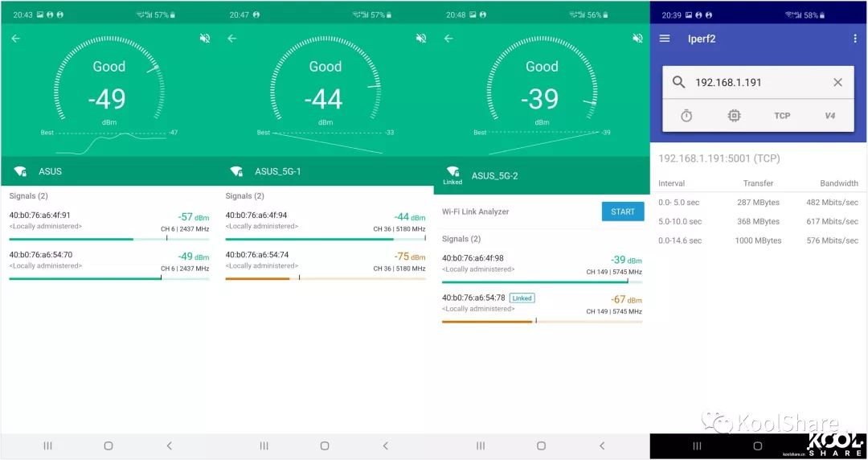This screenshot has width=868, height=460.
Task: Tap the back arrow on the ASUS_5G-2 screen
Action: tap(448, 39)
